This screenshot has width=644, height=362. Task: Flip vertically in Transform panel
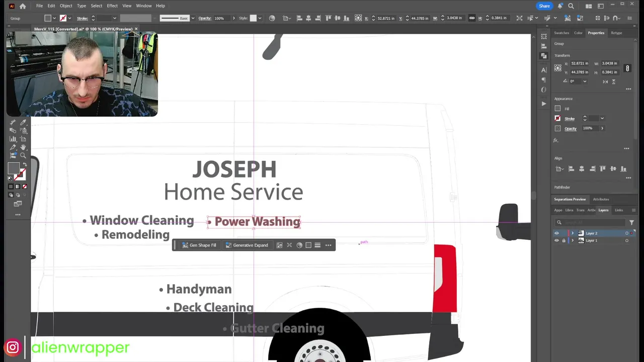pos(613,81)
